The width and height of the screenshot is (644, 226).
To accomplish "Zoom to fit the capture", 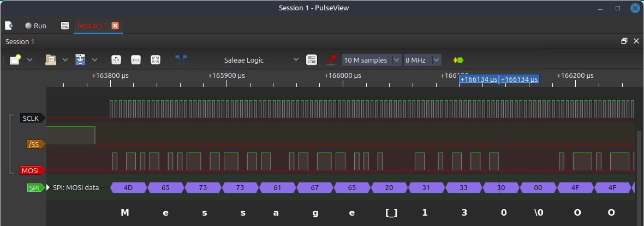I will [x=156, y=60].
